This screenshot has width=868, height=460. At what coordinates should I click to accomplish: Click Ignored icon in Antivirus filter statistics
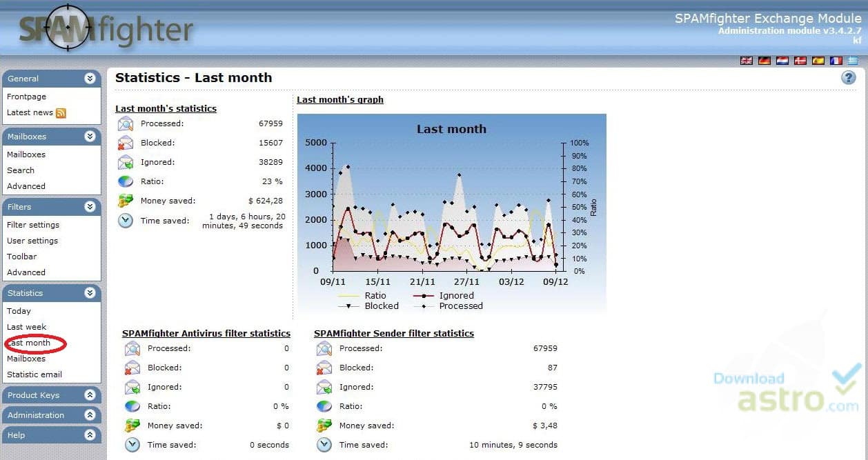(x=132, y=388)
